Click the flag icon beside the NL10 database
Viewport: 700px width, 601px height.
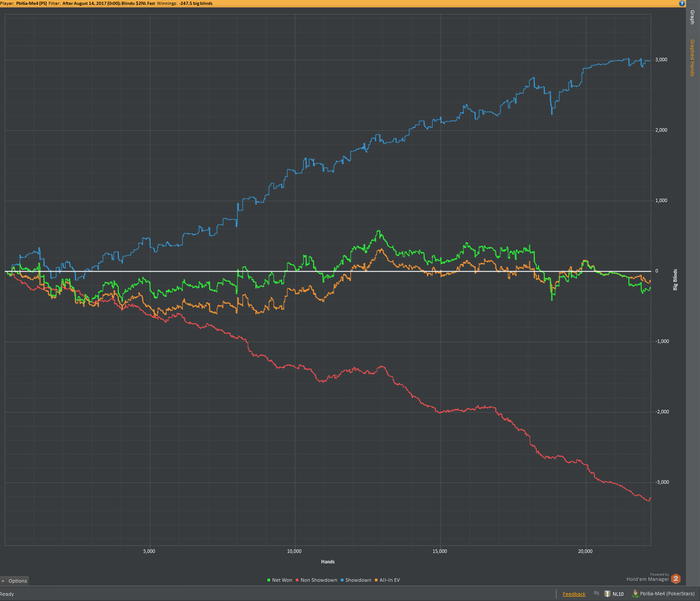(x=596, y=593)
